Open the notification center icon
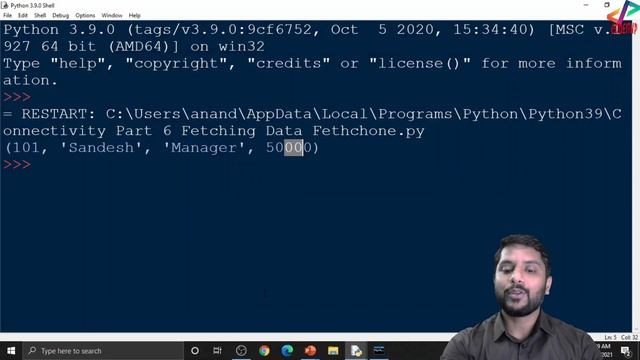 tap(626, 351)
